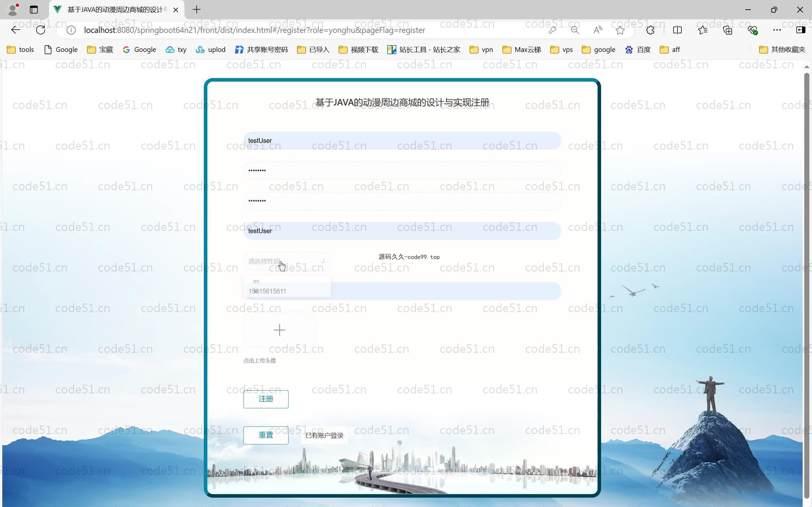Add page to favorites with star icon
812x507 pixels.
pyautogui.click(x=620, y=30)
